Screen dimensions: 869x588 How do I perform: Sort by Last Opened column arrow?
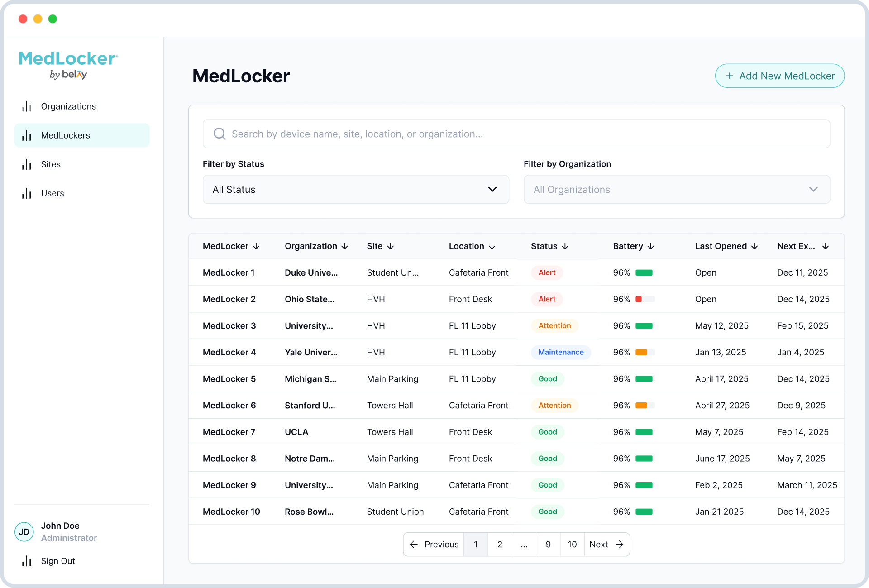pos(754,246)
